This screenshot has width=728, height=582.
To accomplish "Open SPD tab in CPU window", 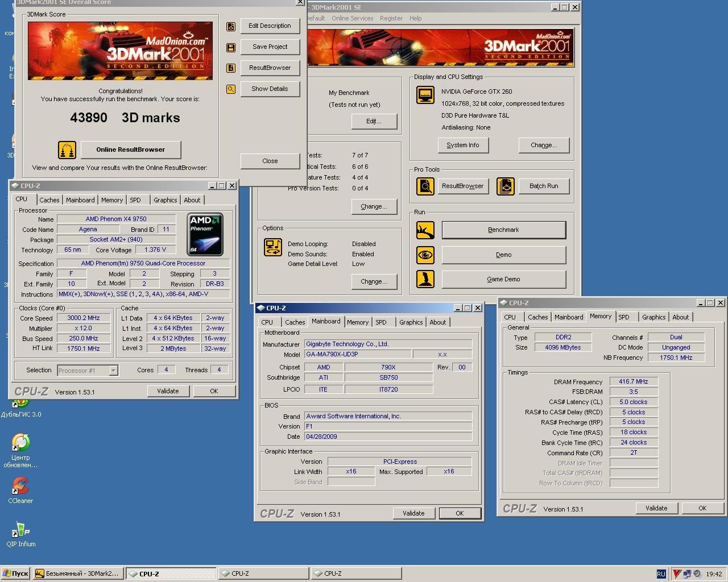I will point(135,200).
